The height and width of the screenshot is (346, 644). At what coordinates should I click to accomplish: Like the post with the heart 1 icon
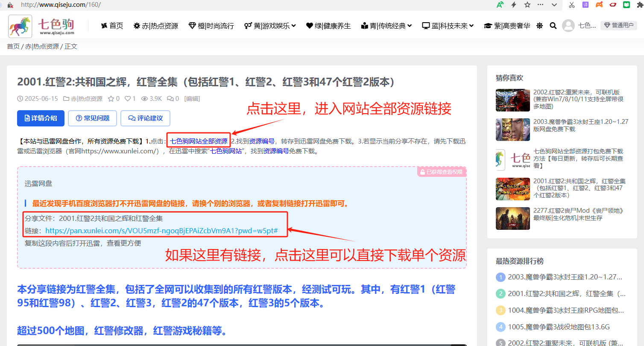(130, 99)
